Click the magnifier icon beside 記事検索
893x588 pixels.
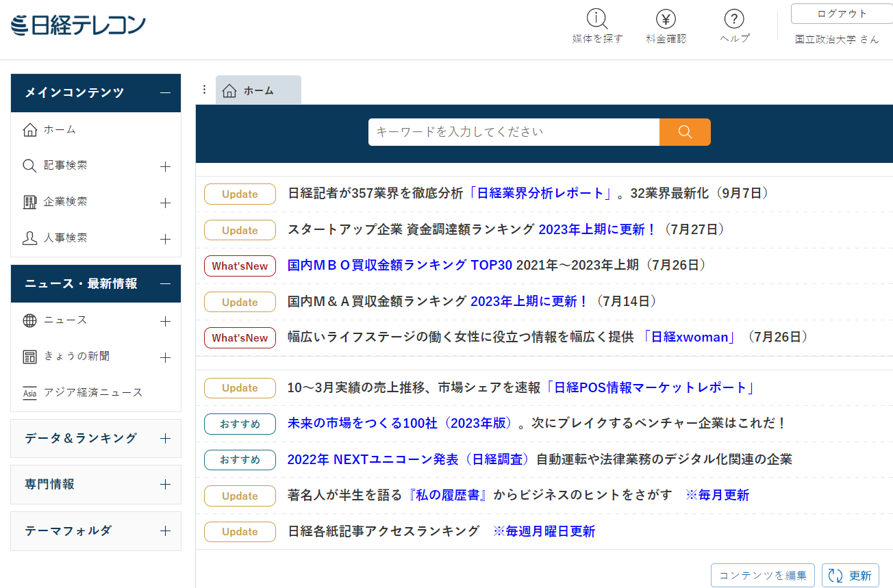(x=29, y=166)
